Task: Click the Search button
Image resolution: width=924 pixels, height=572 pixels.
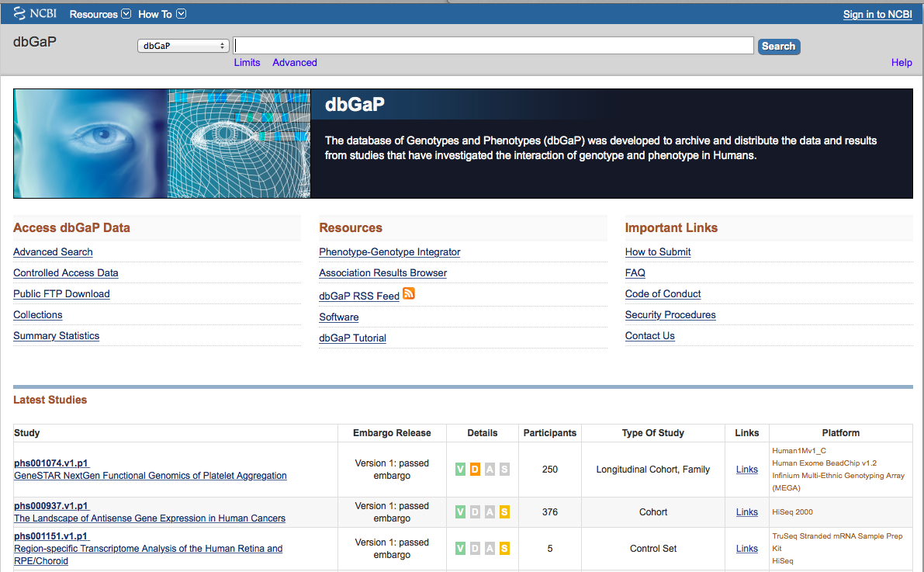Action: click(778, 46)
